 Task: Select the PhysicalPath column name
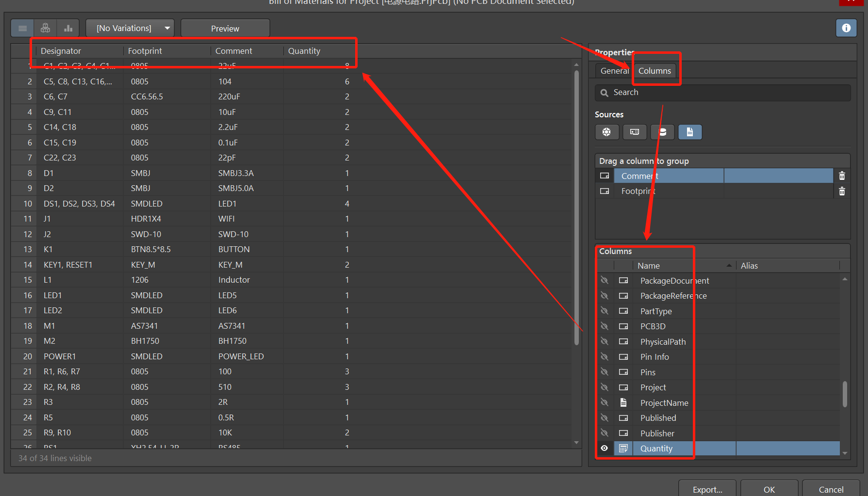663,342
